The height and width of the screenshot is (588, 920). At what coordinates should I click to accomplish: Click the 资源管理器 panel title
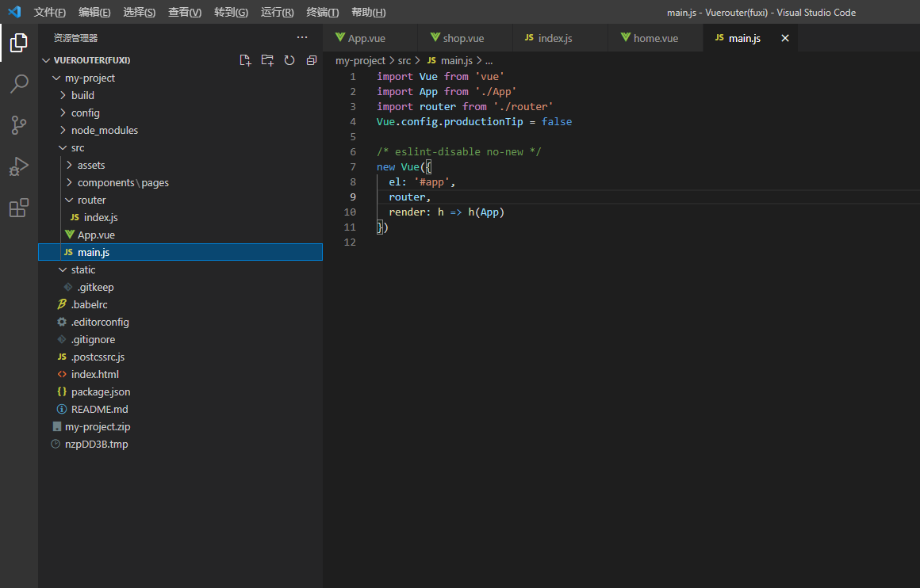[x=75, y=38]
